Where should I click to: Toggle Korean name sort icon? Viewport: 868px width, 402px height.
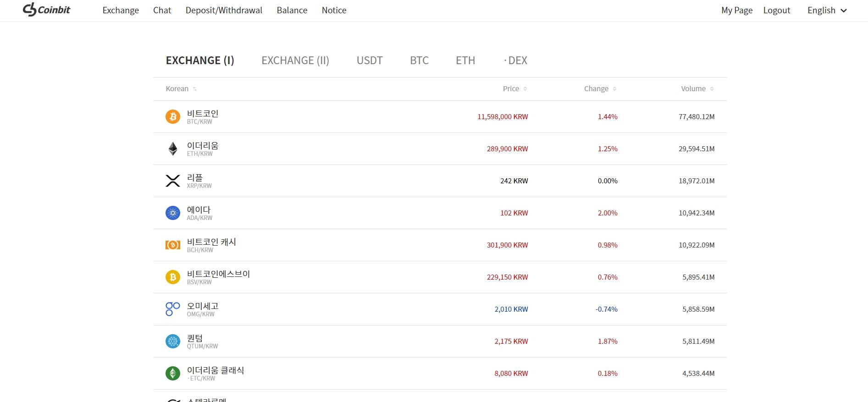[195, 89]
